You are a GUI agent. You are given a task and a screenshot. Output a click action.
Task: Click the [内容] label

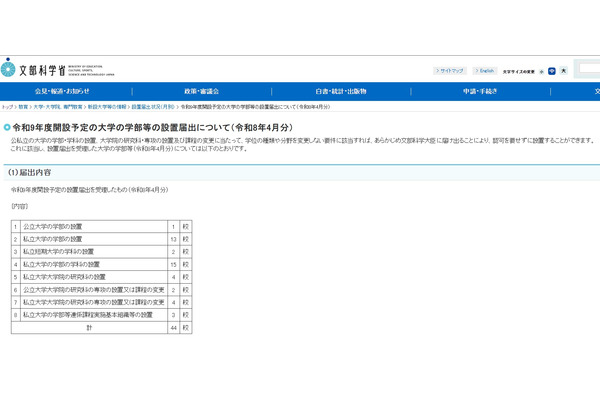click(x=20, y=206)
